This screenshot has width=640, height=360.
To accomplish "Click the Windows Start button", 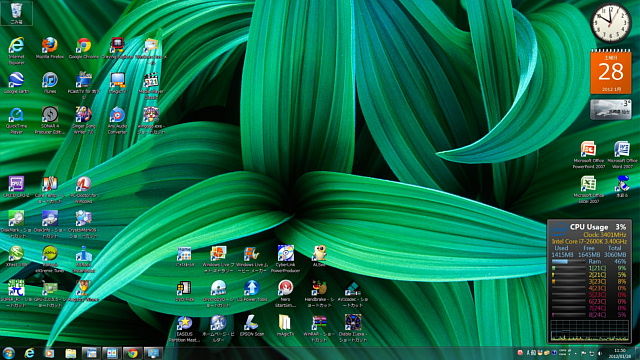I will (9, 353).
